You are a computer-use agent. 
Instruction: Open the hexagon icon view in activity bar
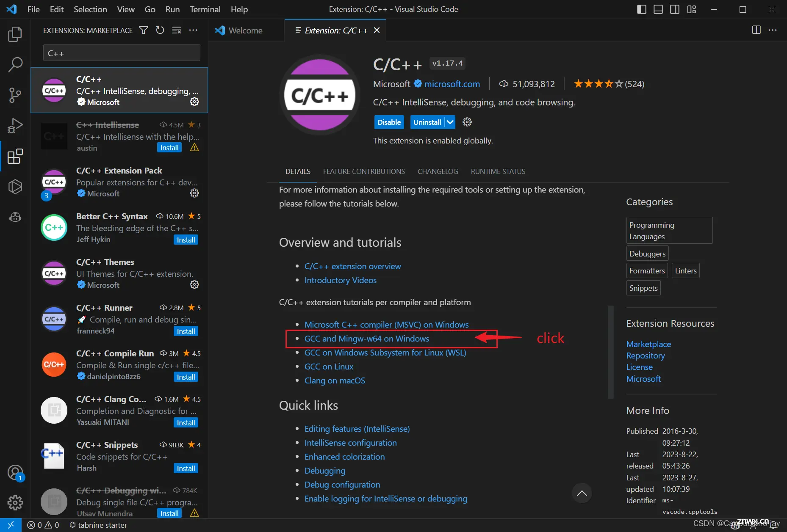15,187
